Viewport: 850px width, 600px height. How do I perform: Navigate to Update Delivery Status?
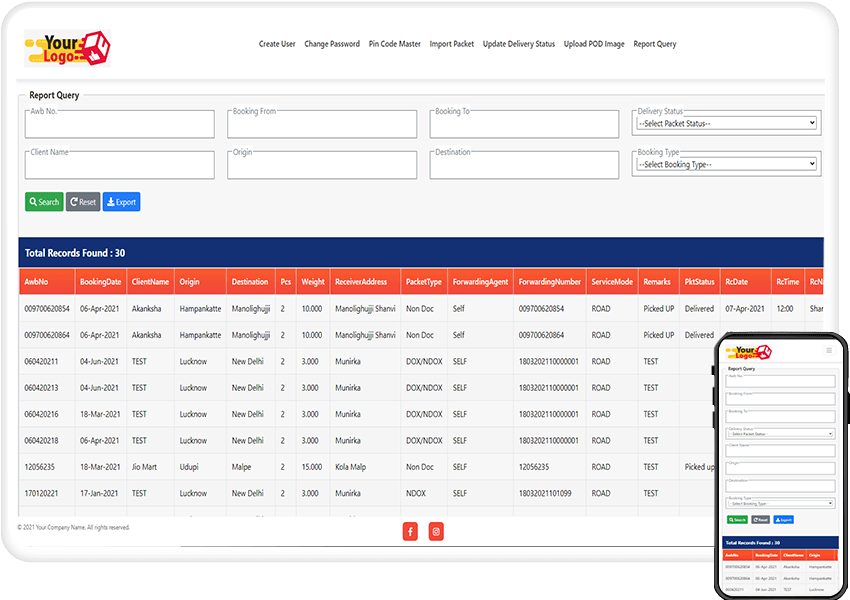(518, 44)
